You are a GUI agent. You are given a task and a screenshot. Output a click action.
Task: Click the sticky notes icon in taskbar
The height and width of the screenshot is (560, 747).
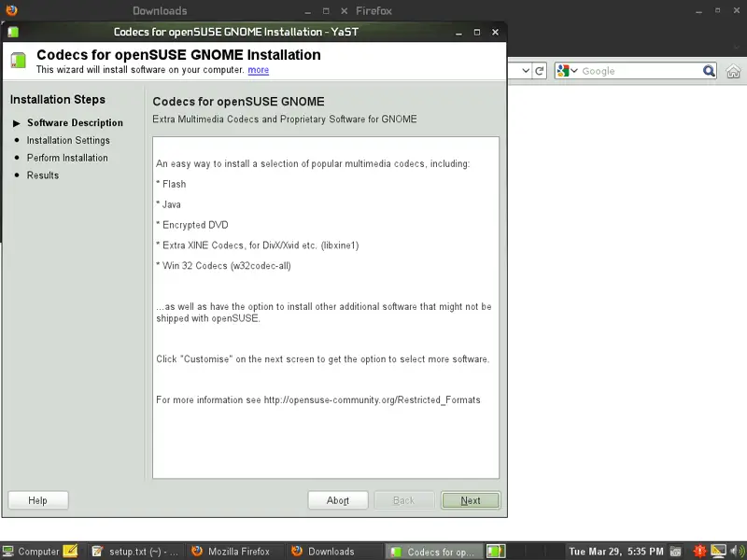coord(71,552)
